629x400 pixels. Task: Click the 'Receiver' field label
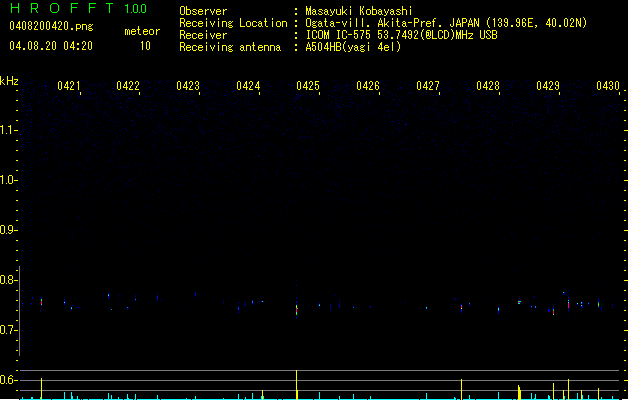(203, 35)
